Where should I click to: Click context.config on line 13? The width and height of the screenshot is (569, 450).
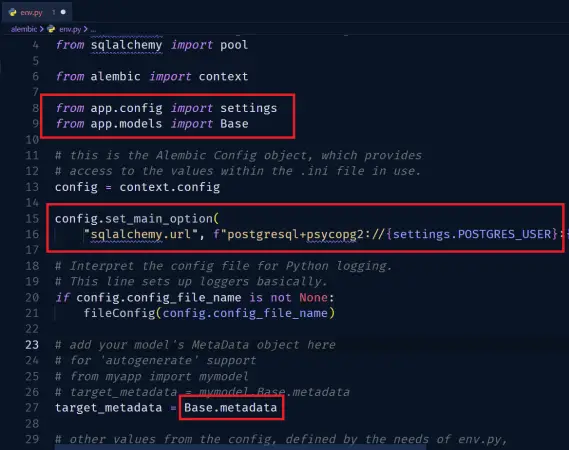tap(169, 187)
